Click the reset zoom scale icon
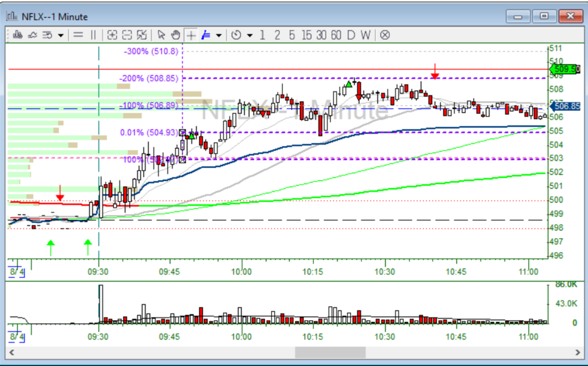This screenshot has width=588, height=366. coord(142,35)
